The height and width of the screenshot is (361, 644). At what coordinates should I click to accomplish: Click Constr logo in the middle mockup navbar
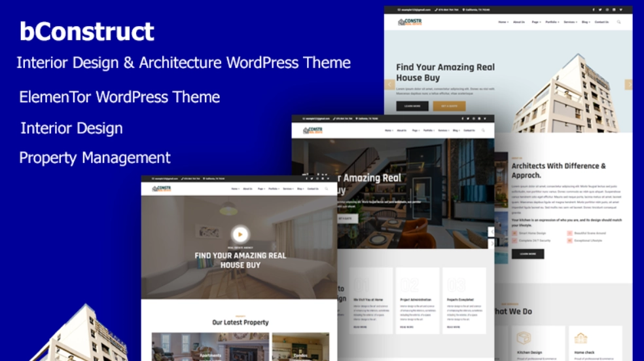(313, 130)
